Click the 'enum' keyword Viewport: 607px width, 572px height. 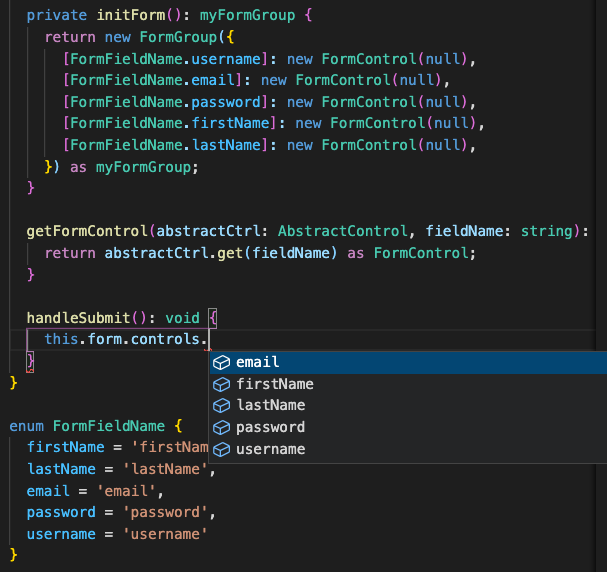tap(27, 426)
